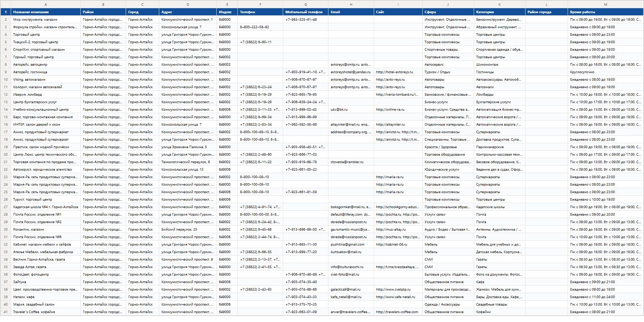644x322 pixels.
Task: Select the cell "Traveler's Coffee, кофейня"
Action: point(46,312)
